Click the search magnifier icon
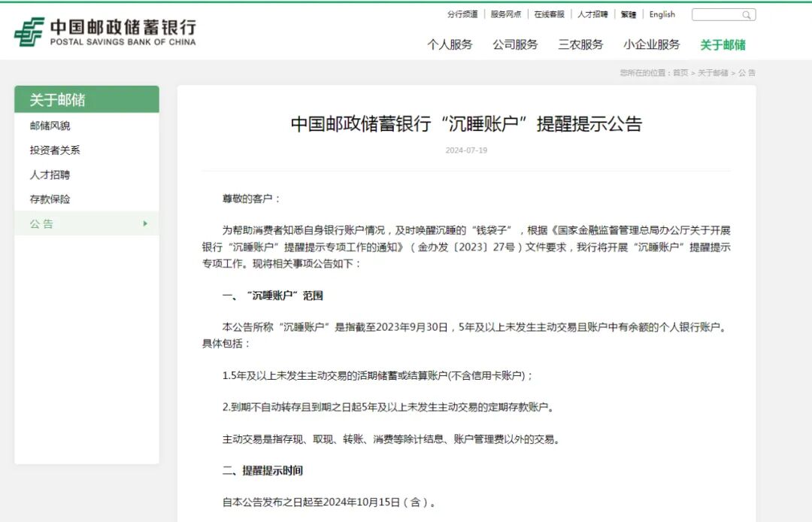 [747, 14]
